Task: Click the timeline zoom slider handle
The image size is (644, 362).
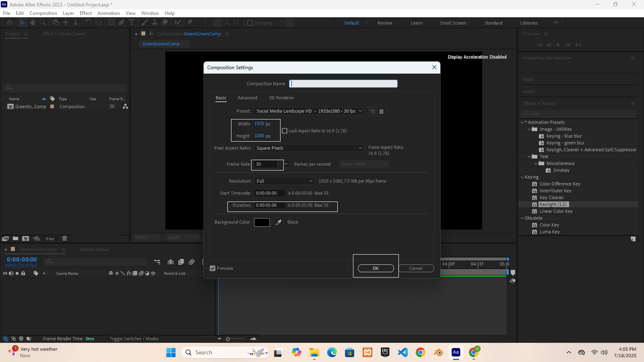Action: point(228,339)
